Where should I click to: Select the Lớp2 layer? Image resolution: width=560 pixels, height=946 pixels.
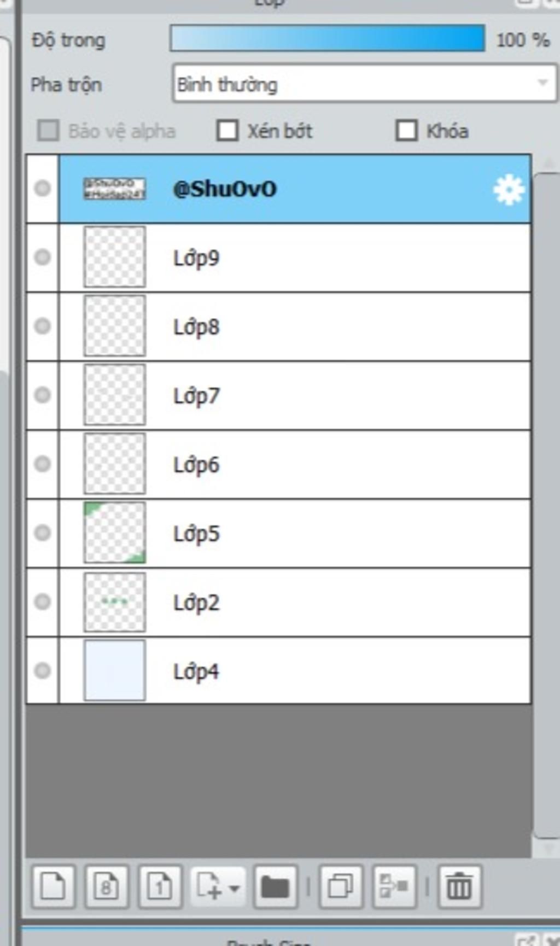click(295, 602)
